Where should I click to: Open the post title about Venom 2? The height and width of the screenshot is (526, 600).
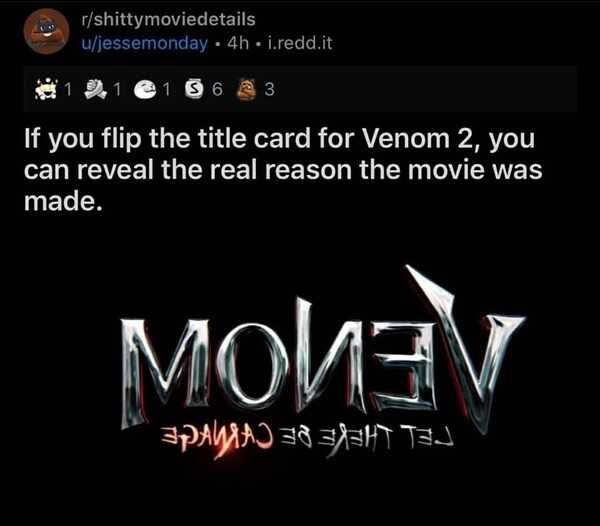[283, 170]
